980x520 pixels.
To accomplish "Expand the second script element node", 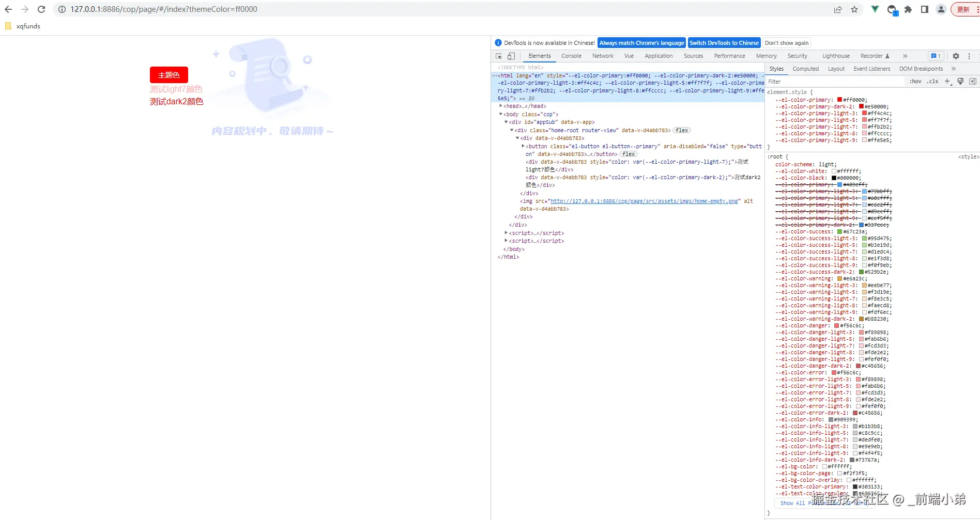I will 506,241.
